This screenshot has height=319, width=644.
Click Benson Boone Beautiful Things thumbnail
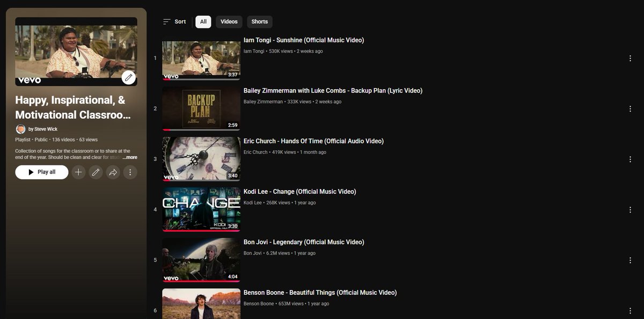(201, 304)
